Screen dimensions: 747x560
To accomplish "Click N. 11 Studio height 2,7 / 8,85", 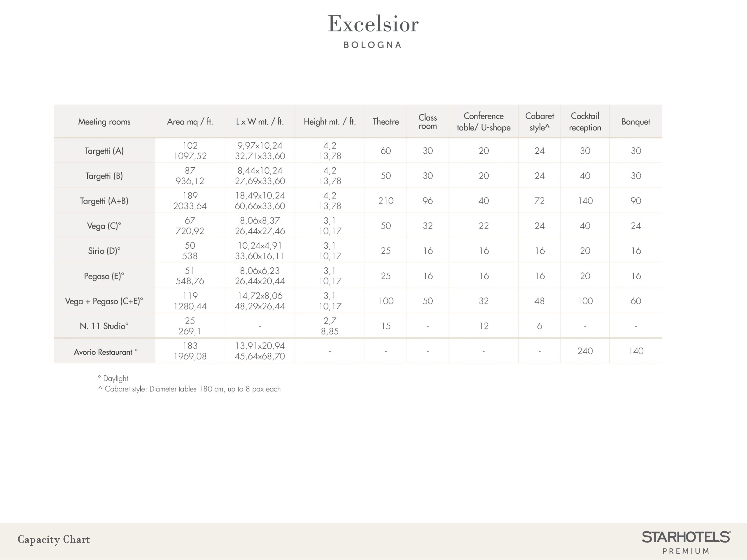I will [x=330, y=326].
